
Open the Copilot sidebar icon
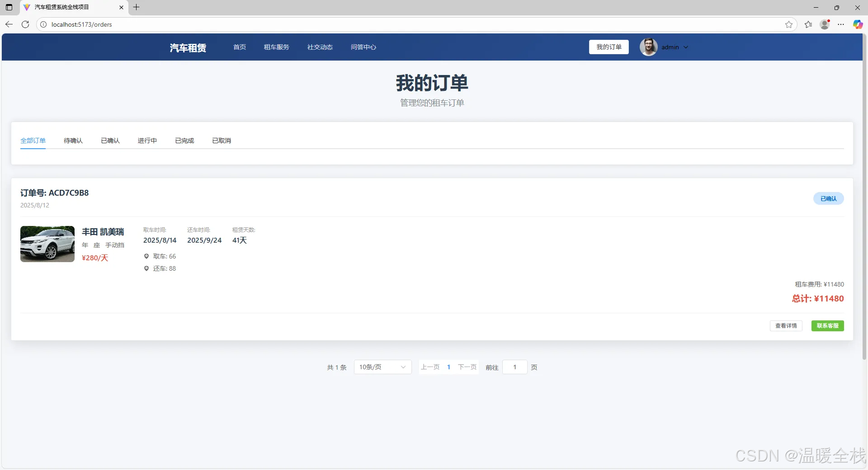coord(858,24)
